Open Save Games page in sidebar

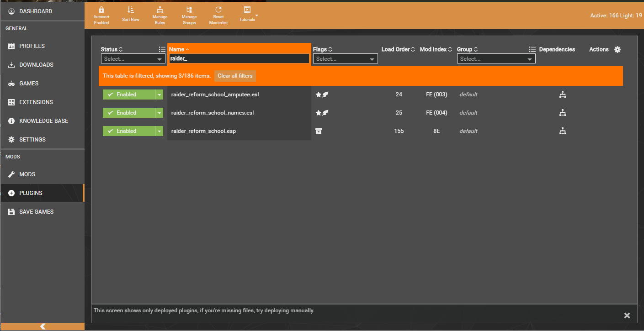(42, 212)
